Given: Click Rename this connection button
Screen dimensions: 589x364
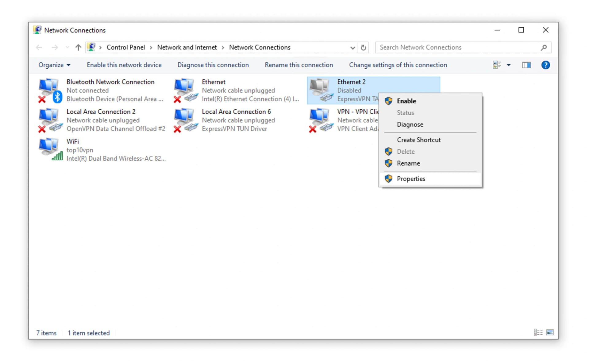Looking at the screenshot, I should [x=299, y=65].
